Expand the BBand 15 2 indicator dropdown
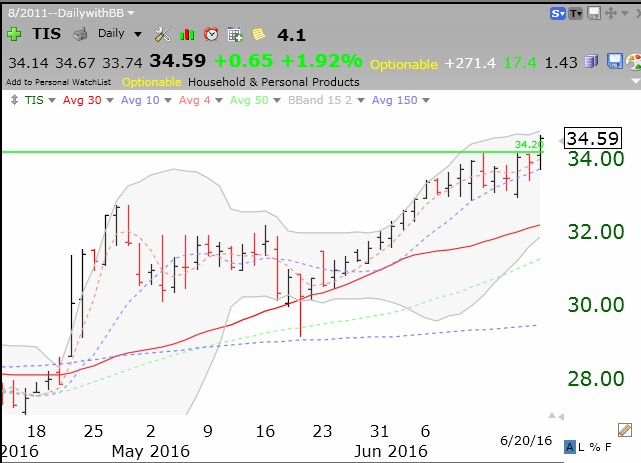641x463 pixels. point(361,100)
